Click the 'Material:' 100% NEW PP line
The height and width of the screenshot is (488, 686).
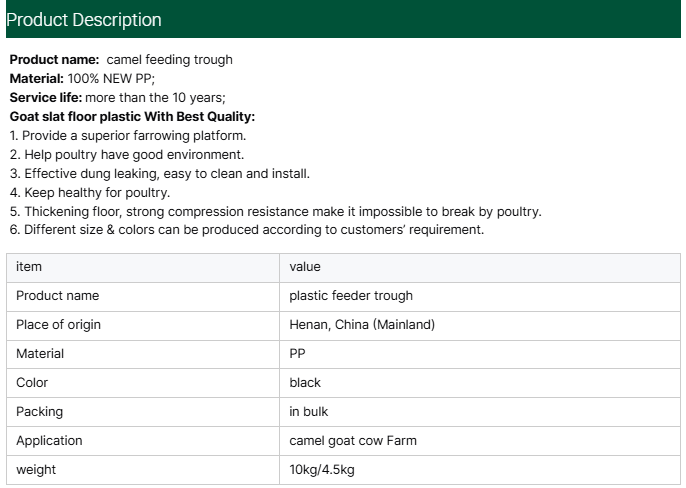click(82, 78)
